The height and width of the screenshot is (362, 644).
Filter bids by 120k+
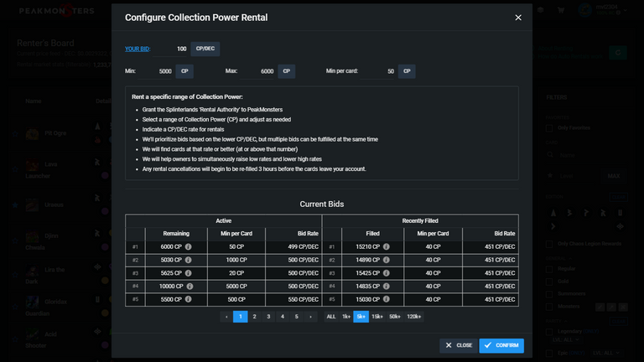pos(414,317)
